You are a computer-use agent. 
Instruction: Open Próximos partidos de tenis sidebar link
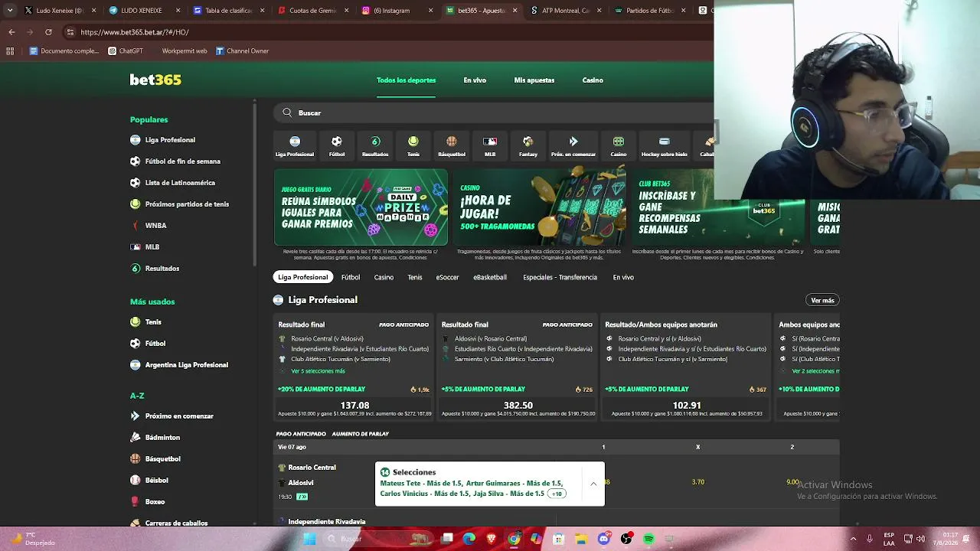click(187, 204)
